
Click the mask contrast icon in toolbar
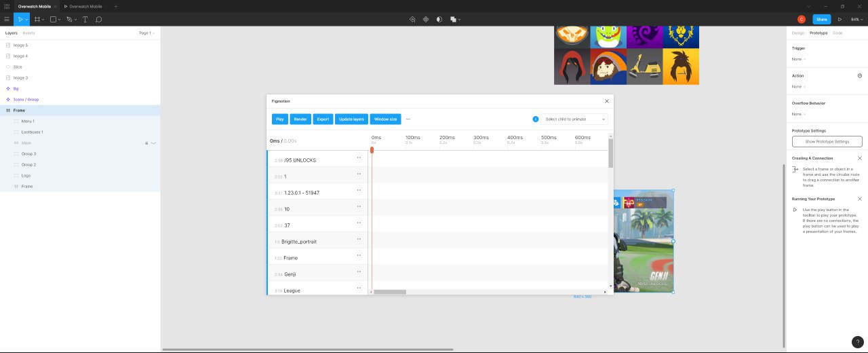[x=439, y=20]
